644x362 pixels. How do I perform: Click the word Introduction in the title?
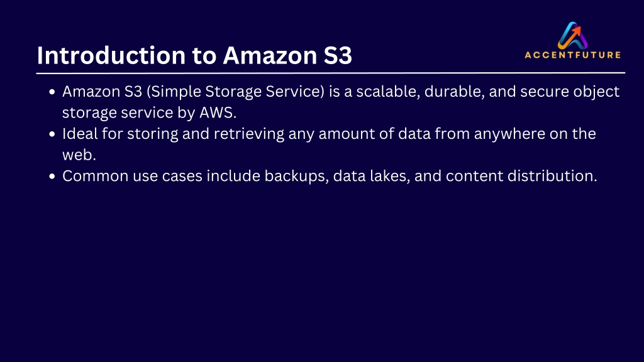coord(111,55)
